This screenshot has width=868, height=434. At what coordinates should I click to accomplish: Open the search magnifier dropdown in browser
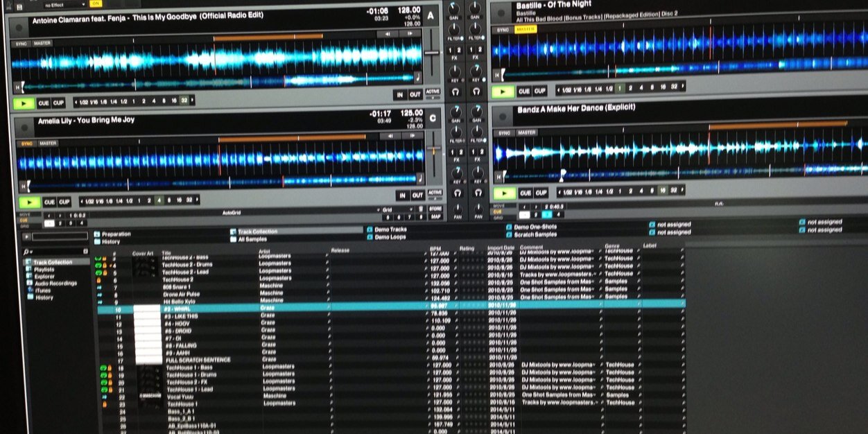(27, 251)
